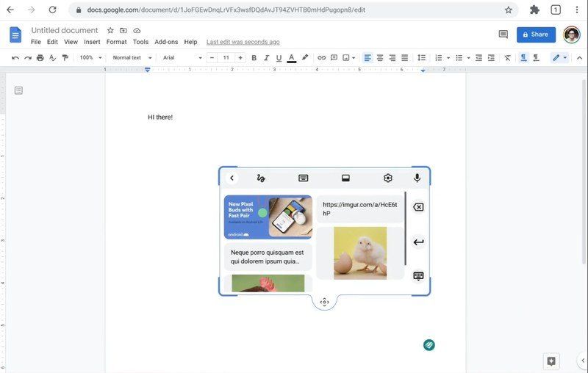The height and width of the screenshot is (373, 588).
Task: Open the Insert menu
Action: [x=92, y=42]
